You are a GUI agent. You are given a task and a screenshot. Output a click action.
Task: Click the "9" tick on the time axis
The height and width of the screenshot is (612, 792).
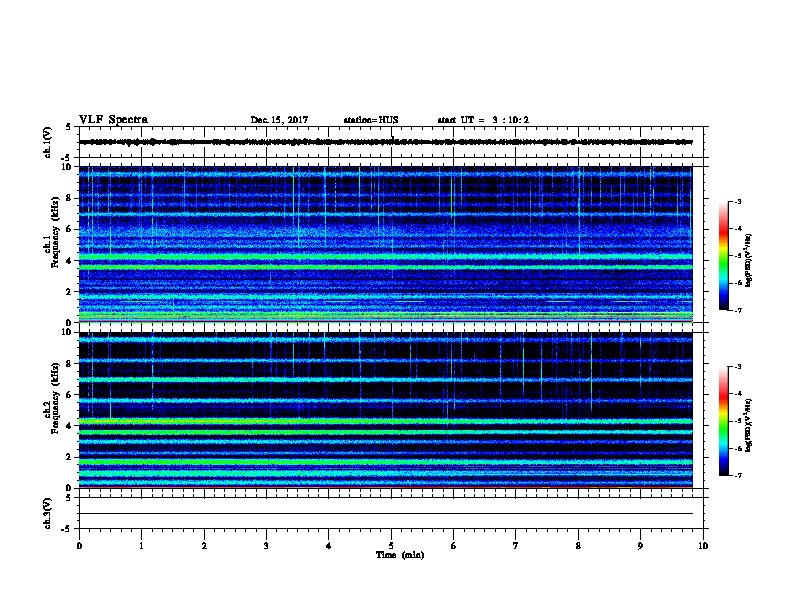[x=640, y=546]
